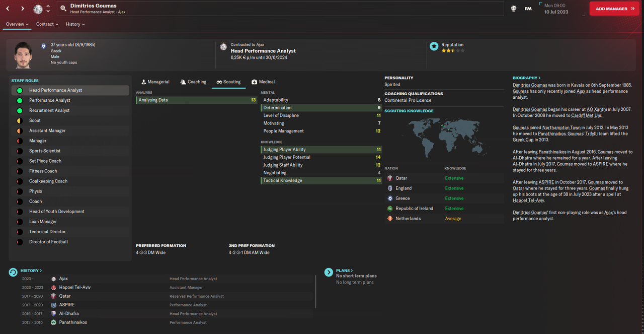This screenshot has width=644, height=334.
Task: Click Hapoel Tel-Aviv badge in history
Action: coord(54,287)
